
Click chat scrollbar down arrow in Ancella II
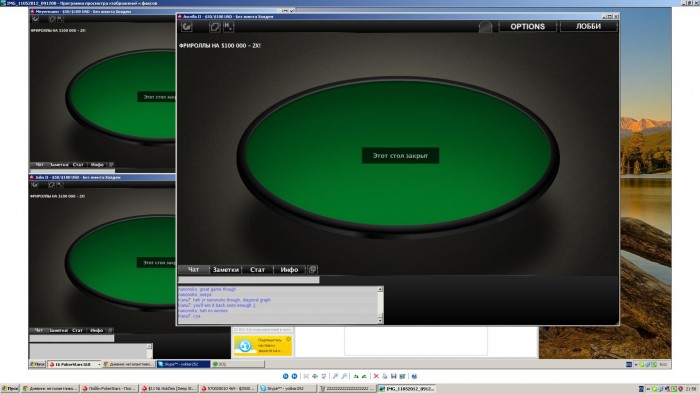point(380,320)
